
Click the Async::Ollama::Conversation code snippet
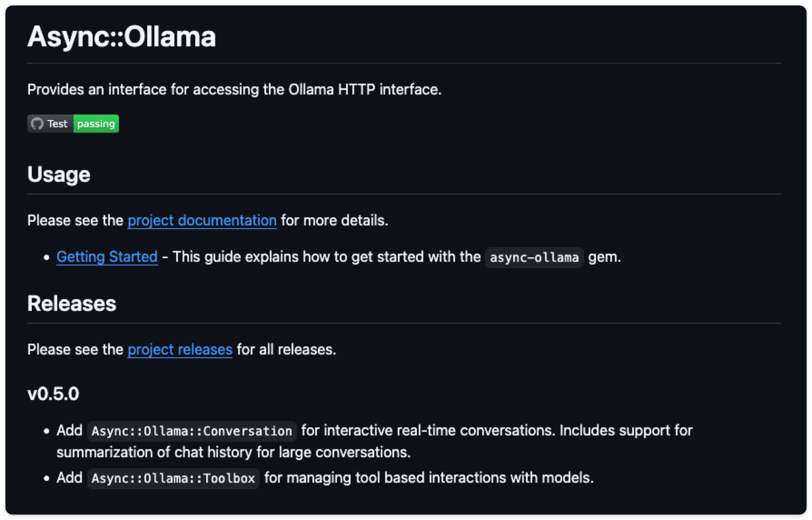[x=192, y=431]
